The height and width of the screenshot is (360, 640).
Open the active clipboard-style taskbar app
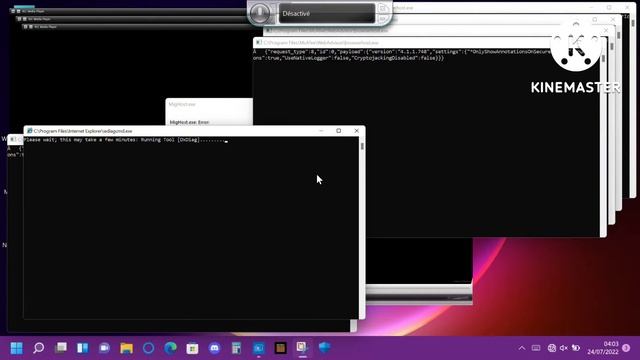coord(302,348)
